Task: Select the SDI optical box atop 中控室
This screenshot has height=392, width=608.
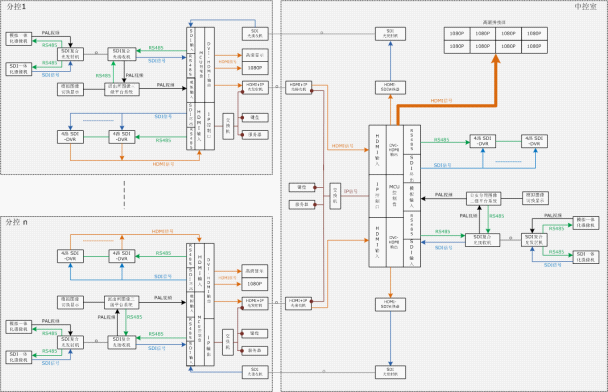Action: point(390,34)
